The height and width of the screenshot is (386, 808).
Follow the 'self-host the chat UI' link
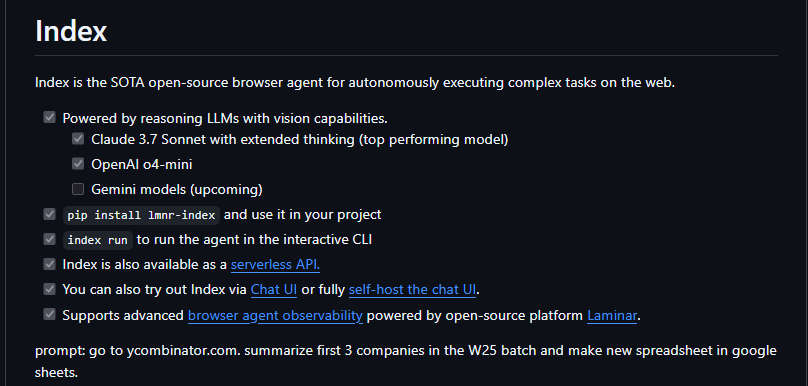(412, 290)
